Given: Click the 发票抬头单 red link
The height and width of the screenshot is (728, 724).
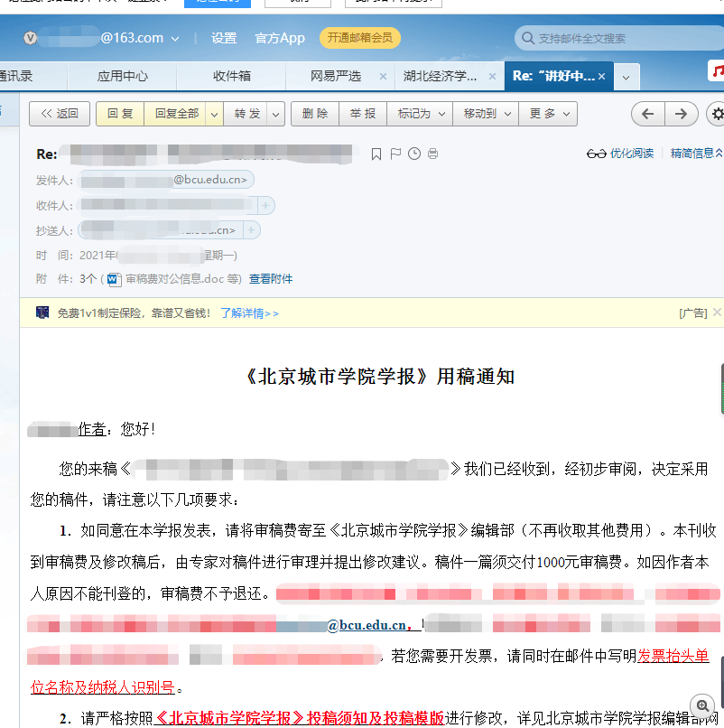Looking at the screenshot, I should [673, 656].
